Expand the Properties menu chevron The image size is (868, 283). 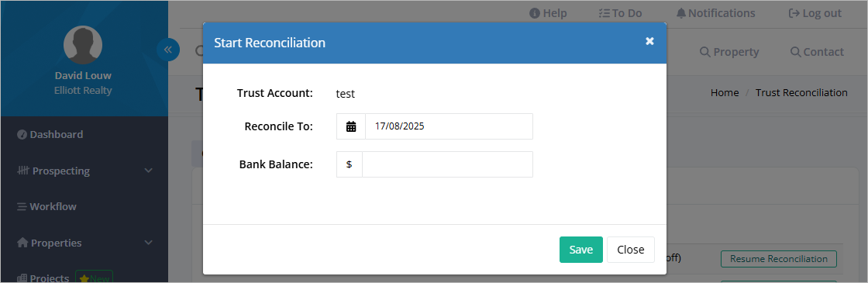coord(148,243)
